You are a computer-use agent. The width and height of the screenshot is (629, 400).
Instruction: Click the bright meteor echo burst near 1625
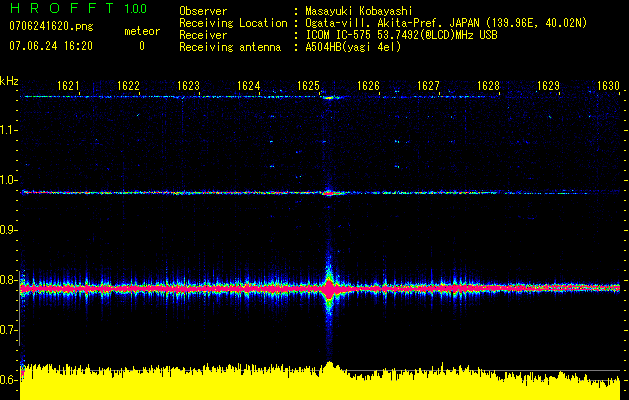coord(329,287)
